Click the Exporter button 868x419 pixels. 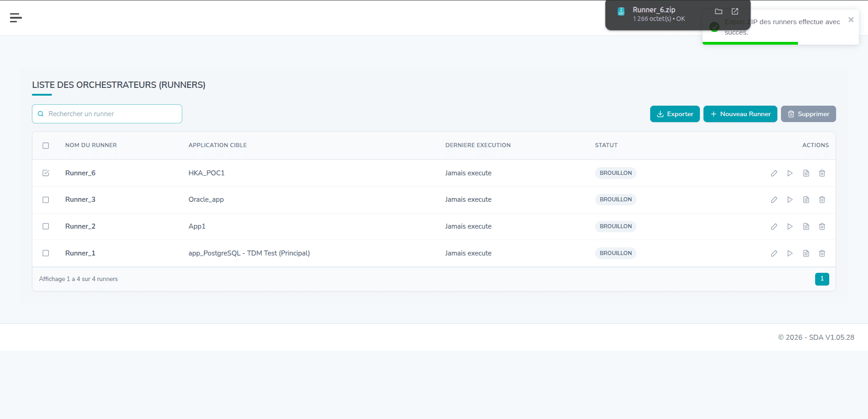pos(675,114)
